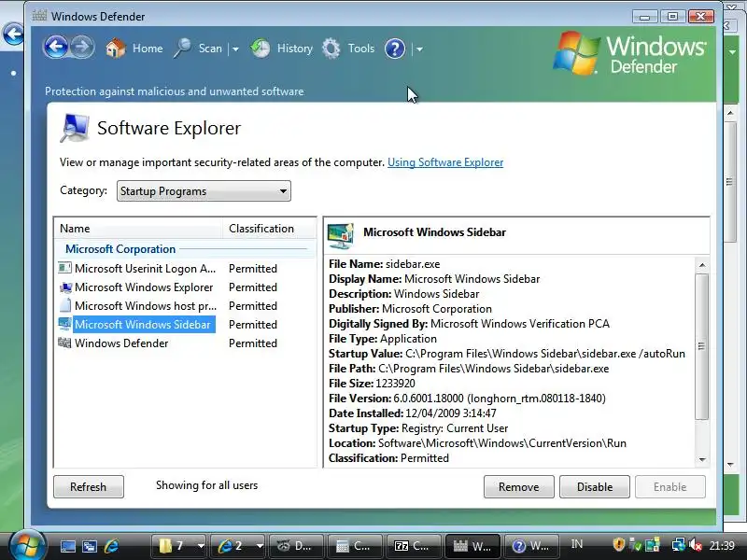Click the Windows Defender castle entry icon
747x560 pixels.
pos(64,343)
